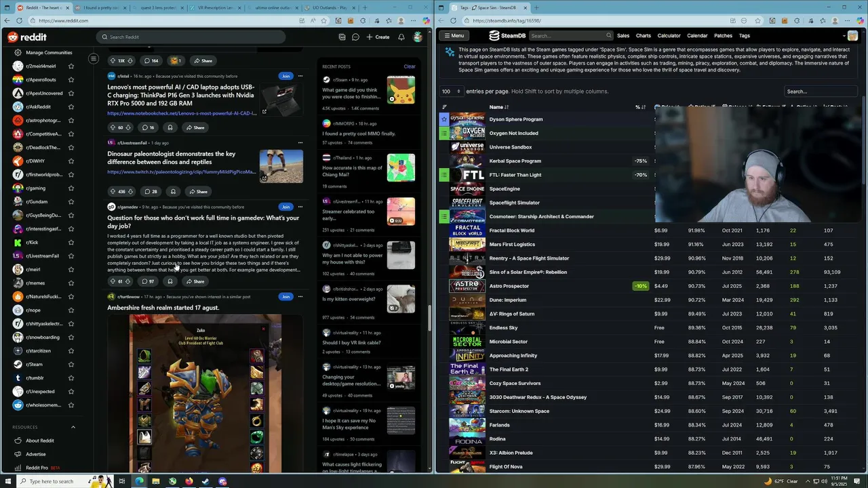Toggle favorite star for r/DIWHY
868x488 pixels.
(71, 161)
